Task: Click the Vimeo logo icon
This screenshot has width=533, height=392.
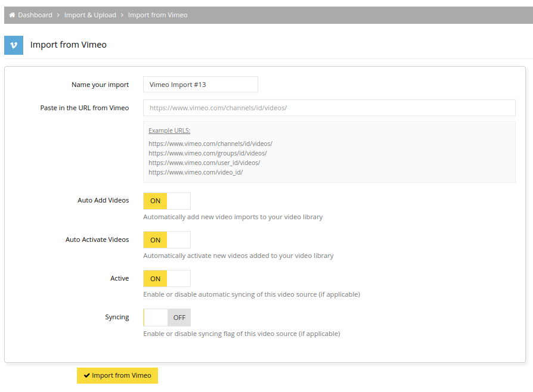Action: point(14,45)
